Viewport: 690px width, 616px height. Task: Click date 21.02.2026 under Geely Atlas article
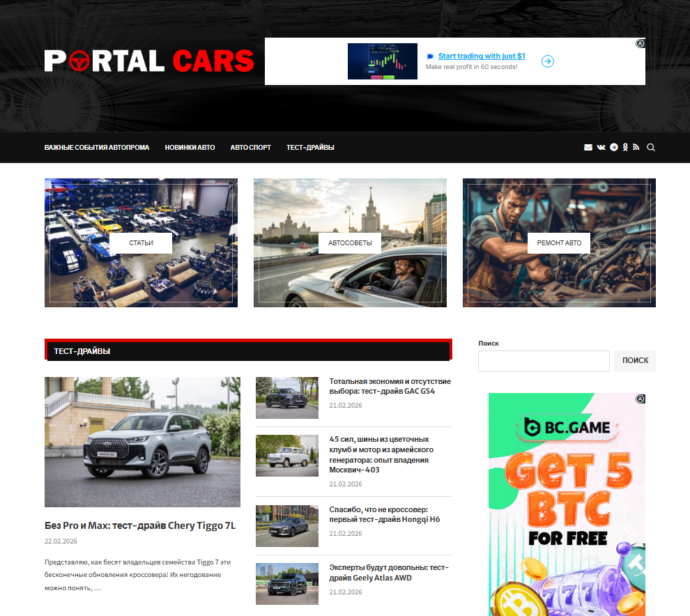(346, 592)
